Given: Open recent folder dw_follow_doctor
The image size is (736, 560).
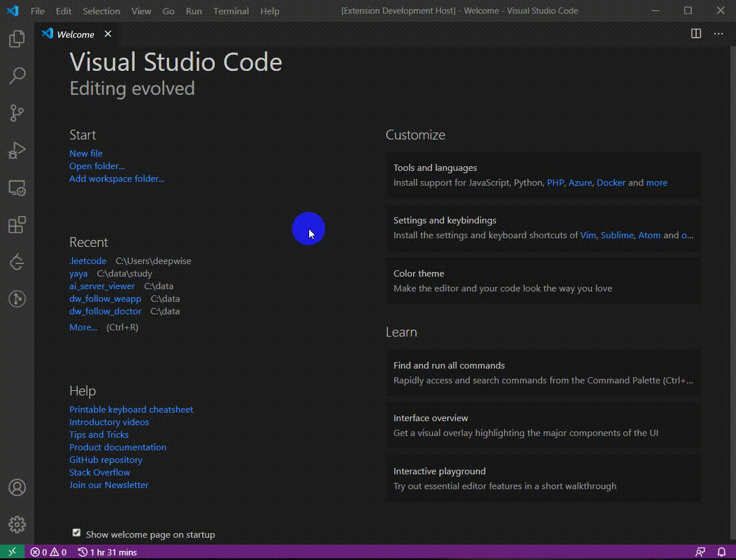Looking at the screenshot, I should coord(105,311).
